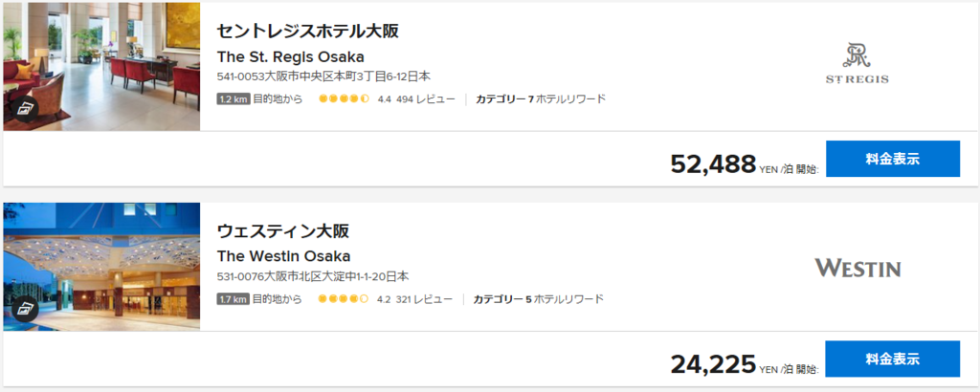Image resolution: width=980 pixels, height=392 pixels.
Task: Click the Westin star rating circles
Action: 344,299
